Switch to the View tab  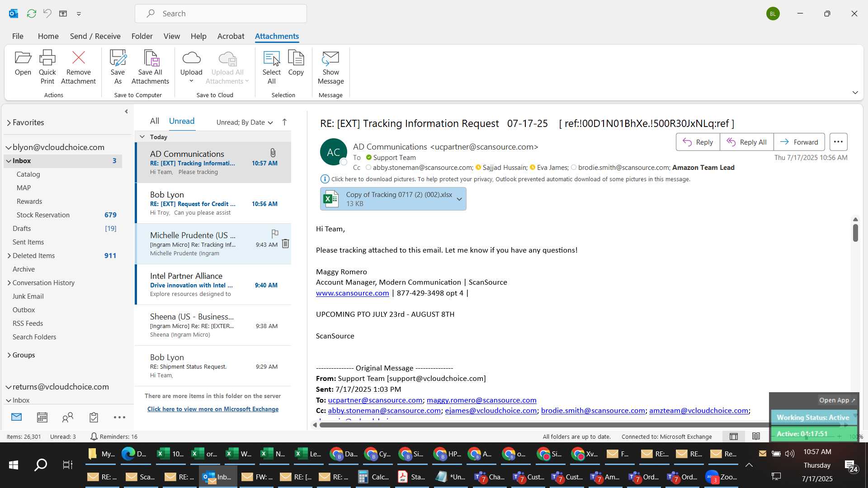[171, 36]
